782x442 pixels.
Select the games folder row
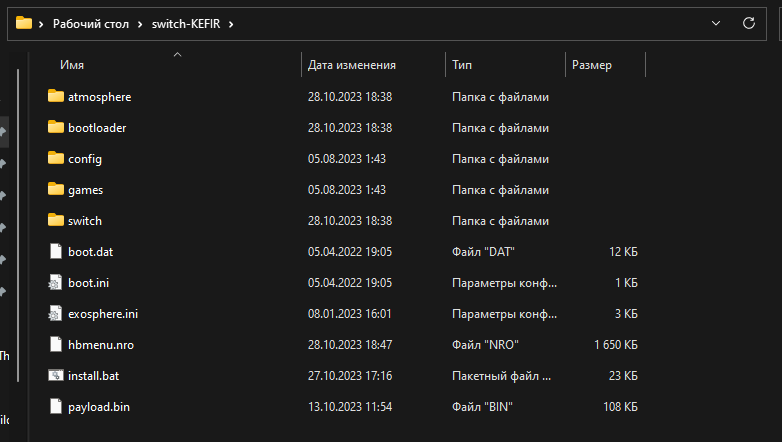coord(85,190)
